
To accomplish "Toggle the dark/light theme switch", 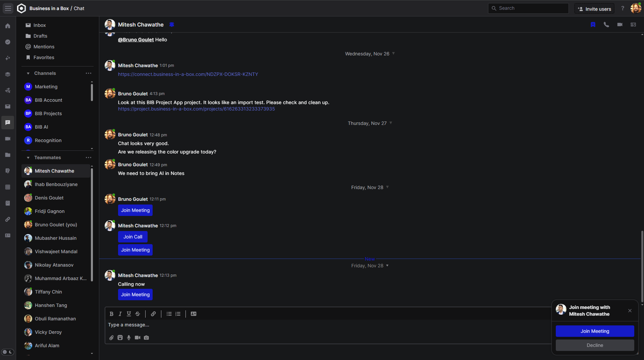I will coord(8,352).
